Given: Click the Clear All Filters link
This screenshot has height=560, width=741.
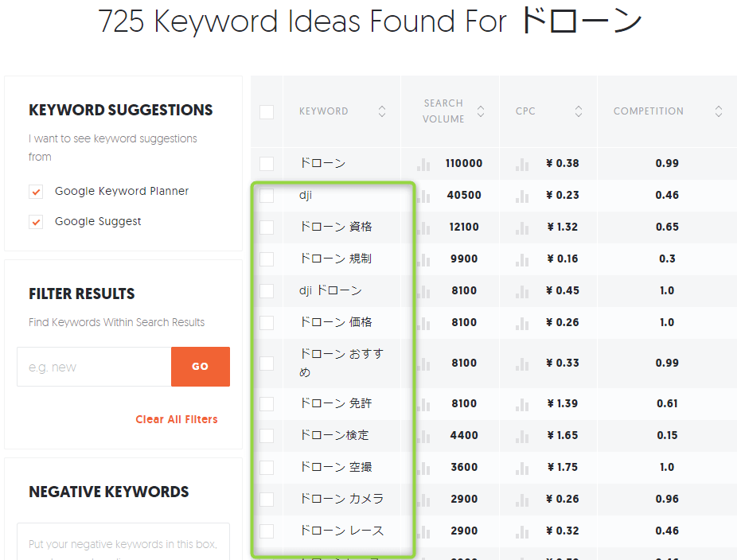Looking at the screenshot, I should coord(176,419).
